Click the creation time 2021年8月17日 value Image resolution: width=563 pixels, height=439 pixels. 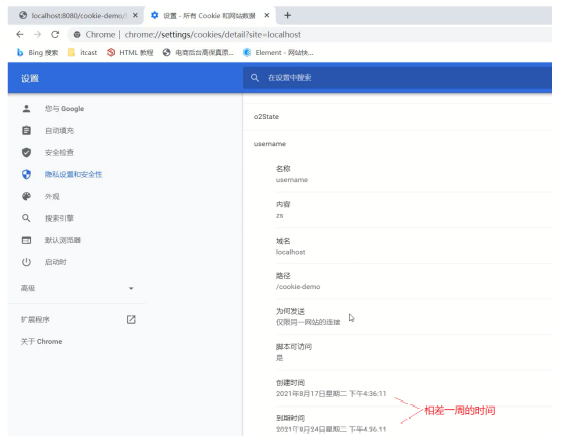(331, 394)
